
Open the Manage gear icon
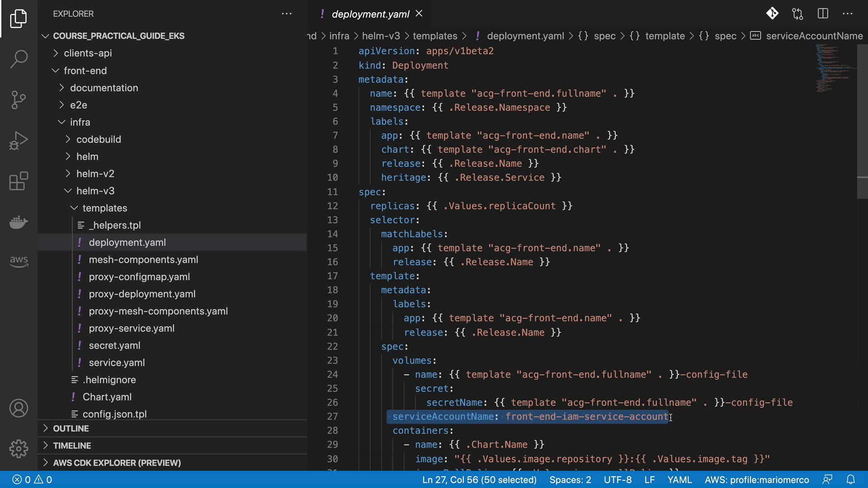(19, 449)
